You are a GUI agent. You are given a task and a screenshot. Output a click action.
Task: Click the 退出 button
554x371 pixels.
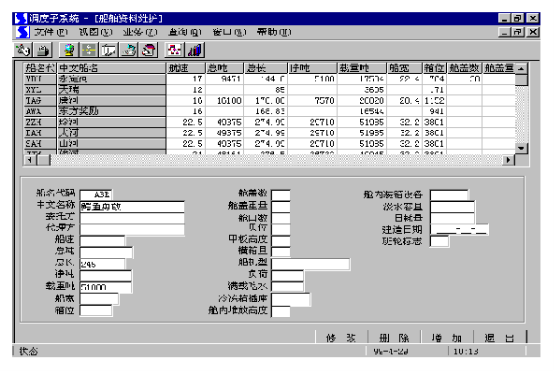500,338
